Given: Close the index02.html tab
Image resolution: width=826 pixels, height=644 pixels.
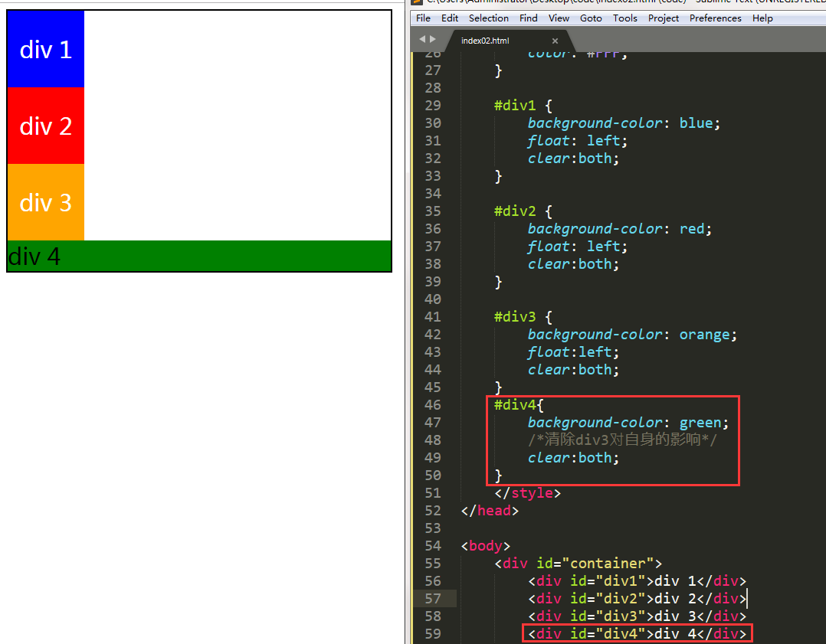Looking at the screenshot, I should 555,41.
